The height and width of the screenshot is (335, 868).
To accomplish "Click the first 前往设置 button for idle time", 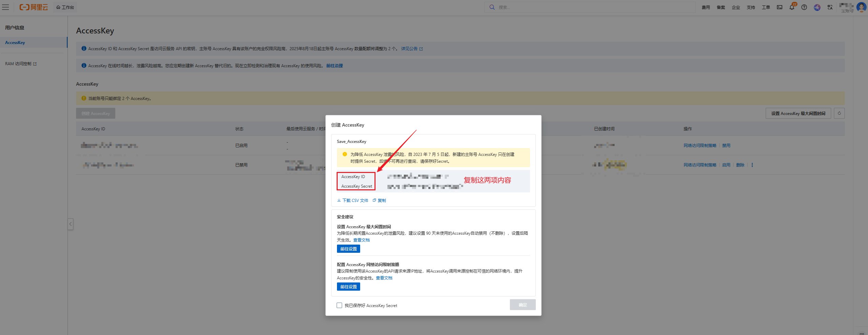I will pos(348,249).
